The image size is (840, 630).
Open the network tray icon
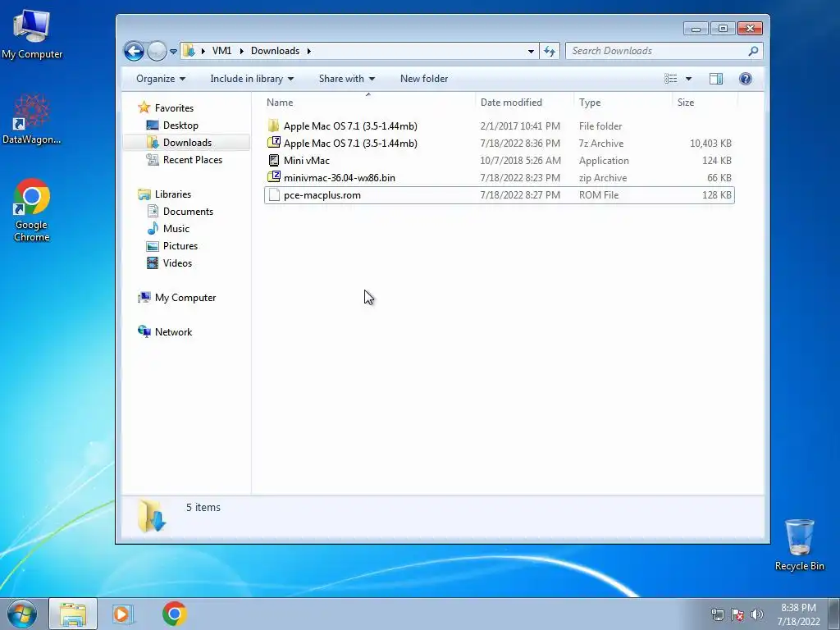click(x=717, y=614)
